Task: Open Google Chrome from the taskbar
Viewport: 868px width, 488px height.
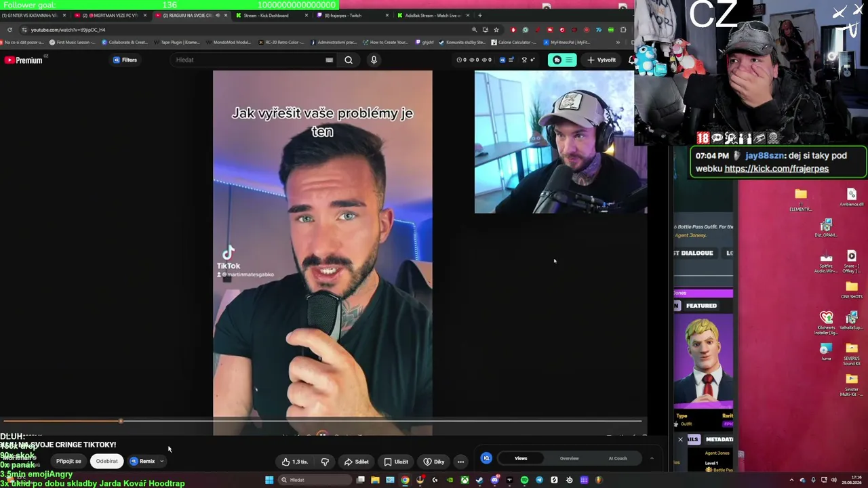Action: (x=405, y=480)
